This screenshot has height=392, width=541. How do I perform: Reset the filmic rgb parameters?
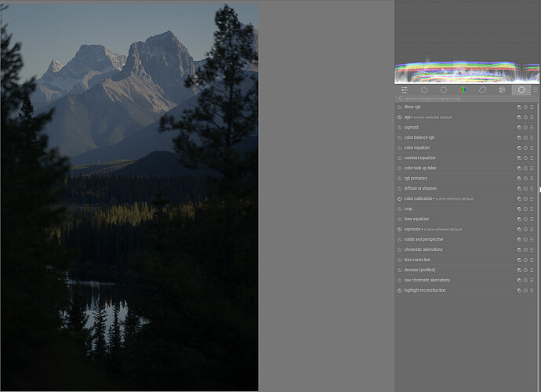[525, 107]
